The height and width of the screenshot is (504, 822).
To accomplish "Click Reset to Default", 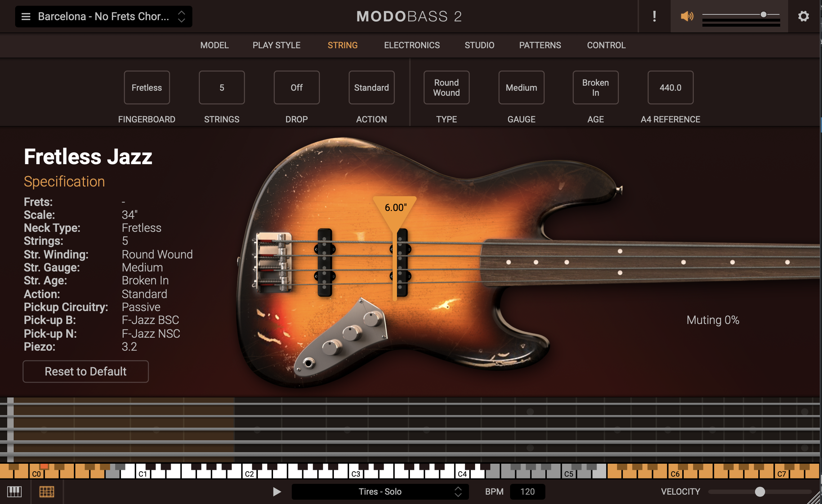I will click(85, 371).
